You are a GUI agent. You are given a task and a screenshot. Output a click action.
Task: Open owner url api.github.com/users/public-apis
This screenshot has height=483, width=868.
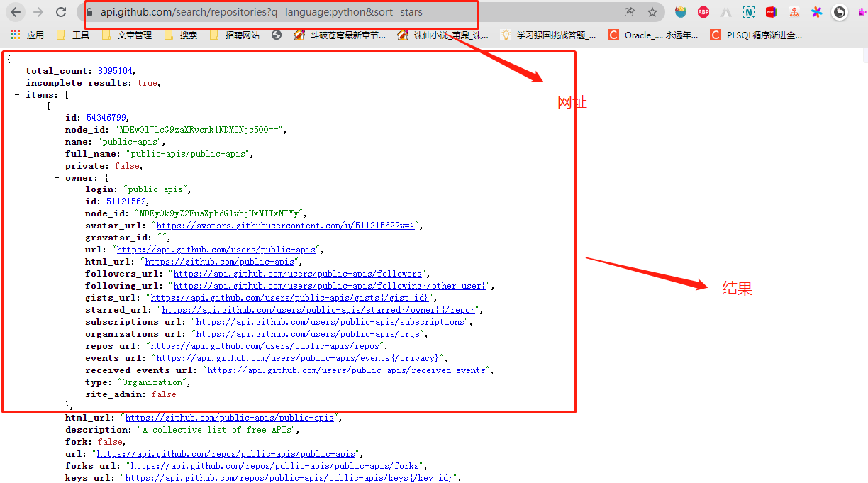tap(216, 250)
